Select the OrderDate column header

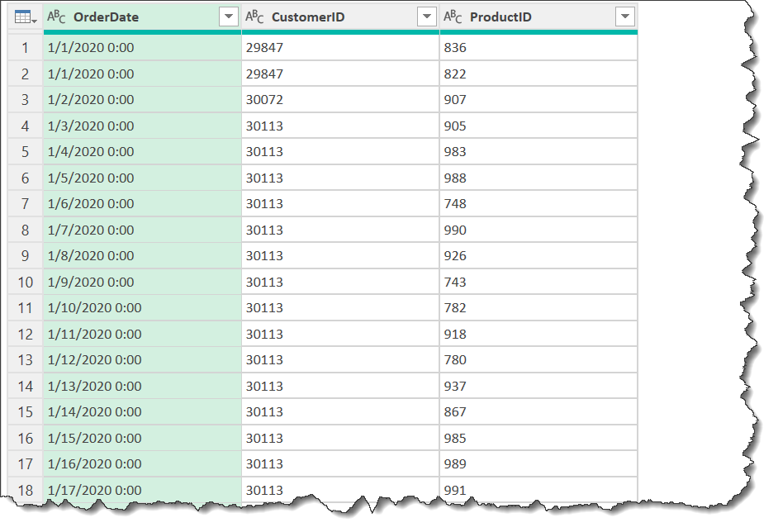pos(142,17)
